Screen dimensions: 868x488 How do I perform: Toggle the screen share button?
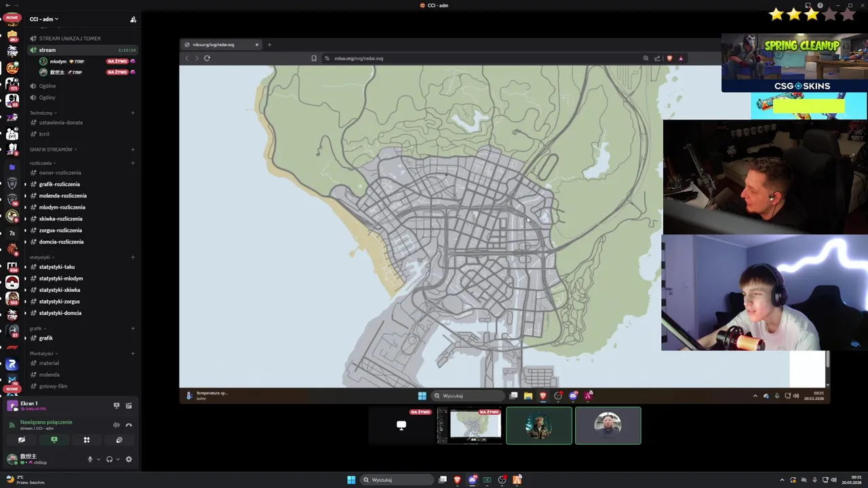point(54,440)
